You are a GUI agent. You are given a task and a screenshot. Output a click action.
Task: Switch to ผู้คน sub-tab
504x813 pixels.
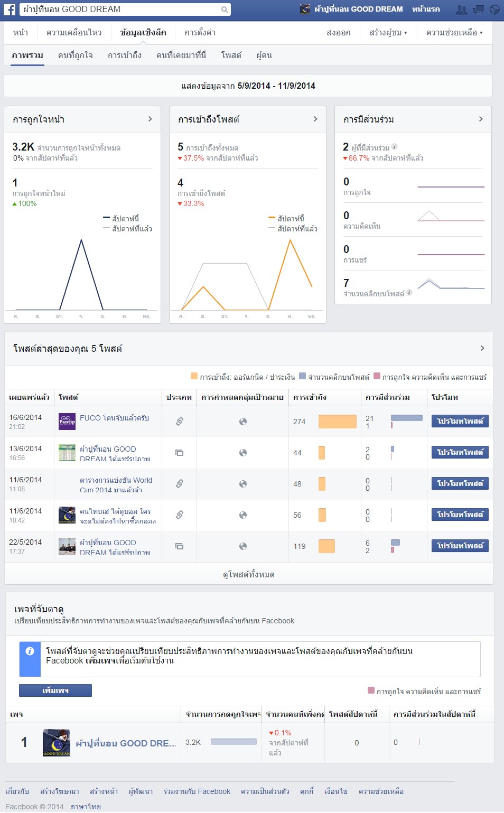tap(264, 55)
